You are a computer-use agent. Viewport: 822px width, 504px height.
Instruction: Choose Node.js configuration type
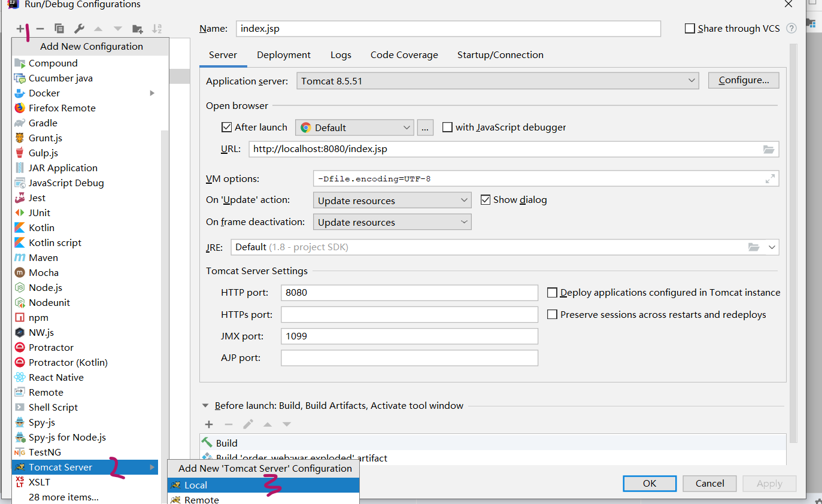pyautogui.click(x=45, y=287)
